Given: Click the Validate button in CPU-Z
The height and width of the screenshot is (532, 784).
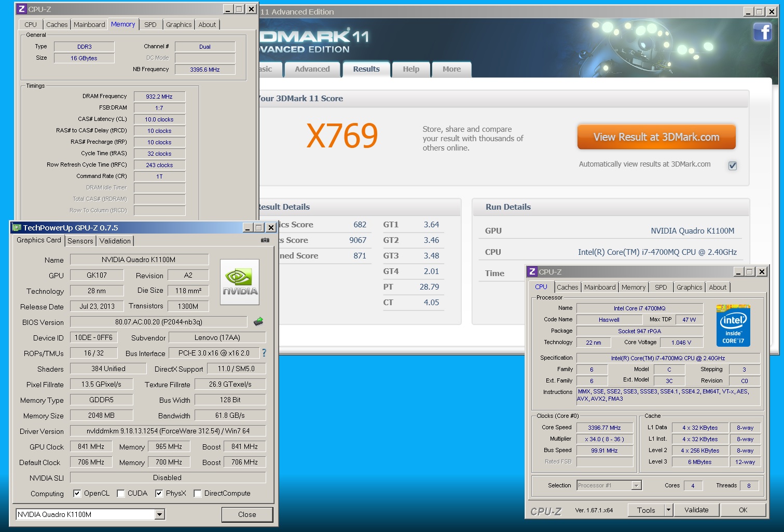Looking at the screenshot, I should 696,510.
